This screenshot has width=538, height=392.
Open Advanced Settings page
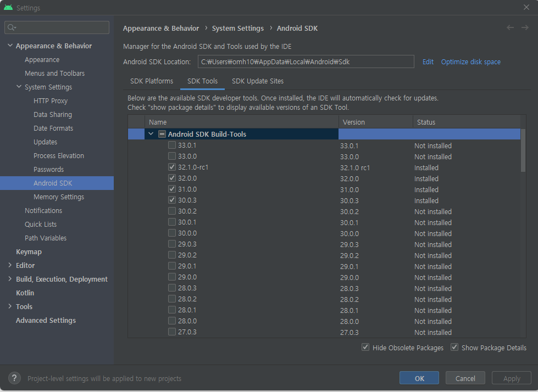coord(46,320)
